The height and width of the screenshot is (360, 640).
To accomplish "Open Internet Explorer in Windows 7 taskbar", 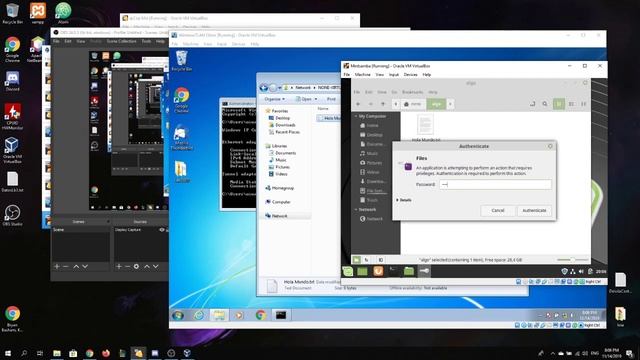I will 199,315.
